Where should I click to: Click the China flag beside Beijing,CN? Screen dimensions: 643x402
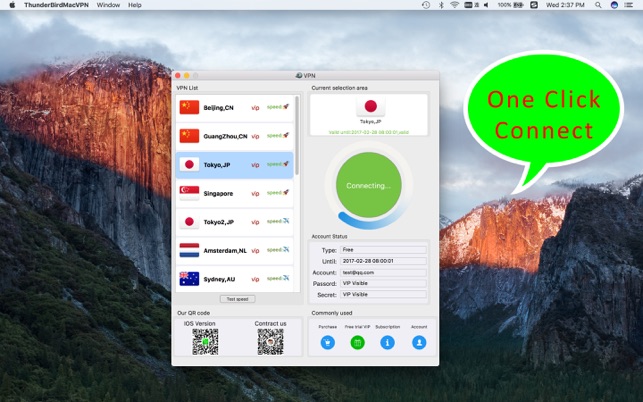click(x=189, y=107)
